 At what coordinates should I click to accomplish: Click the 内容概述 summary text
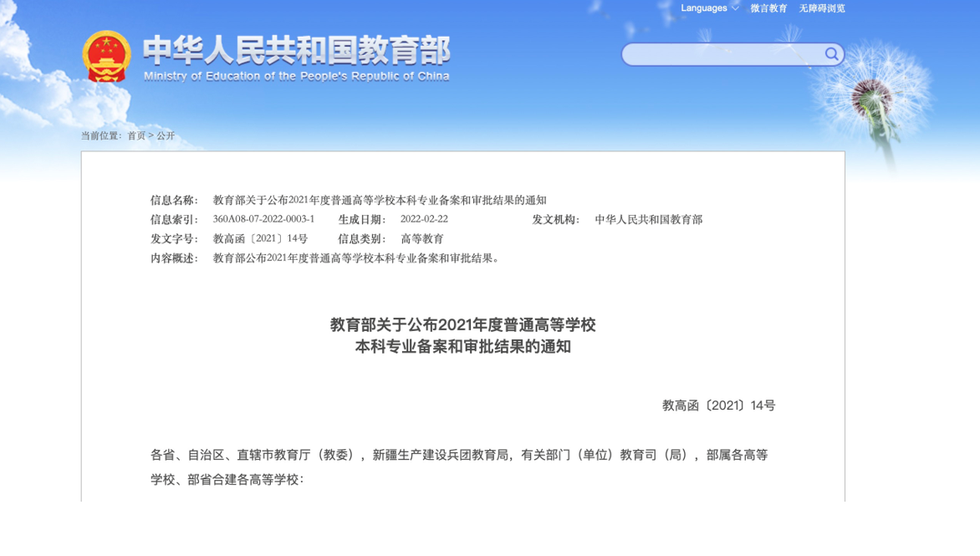358,258
